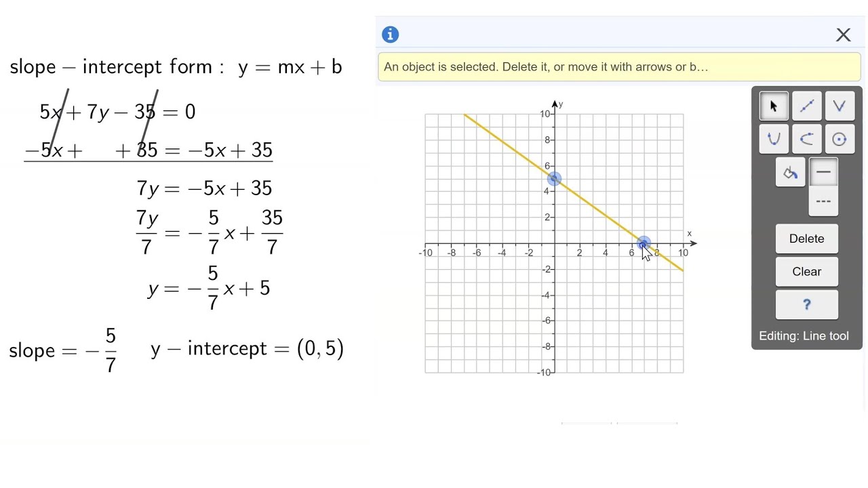The image size is (868, 488).
Task: Click the yellow object-selected notification message
Action: 545,67
